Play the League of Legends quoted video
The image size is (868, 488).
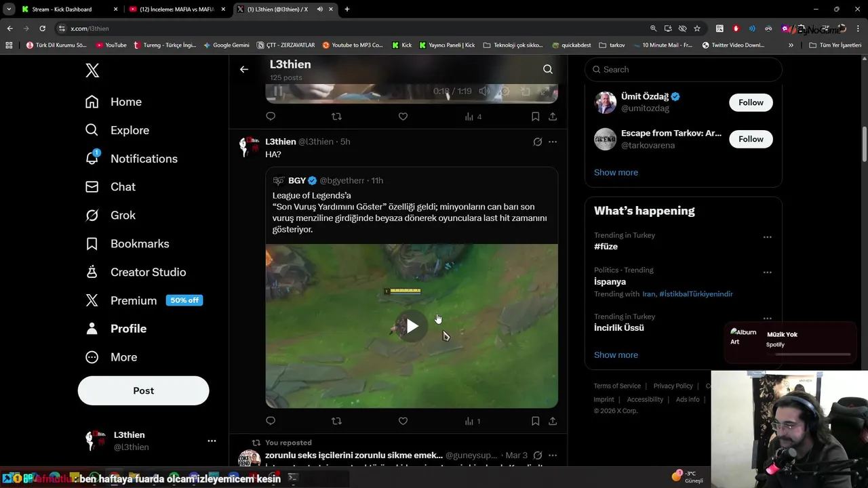click(x=412, y=326)
